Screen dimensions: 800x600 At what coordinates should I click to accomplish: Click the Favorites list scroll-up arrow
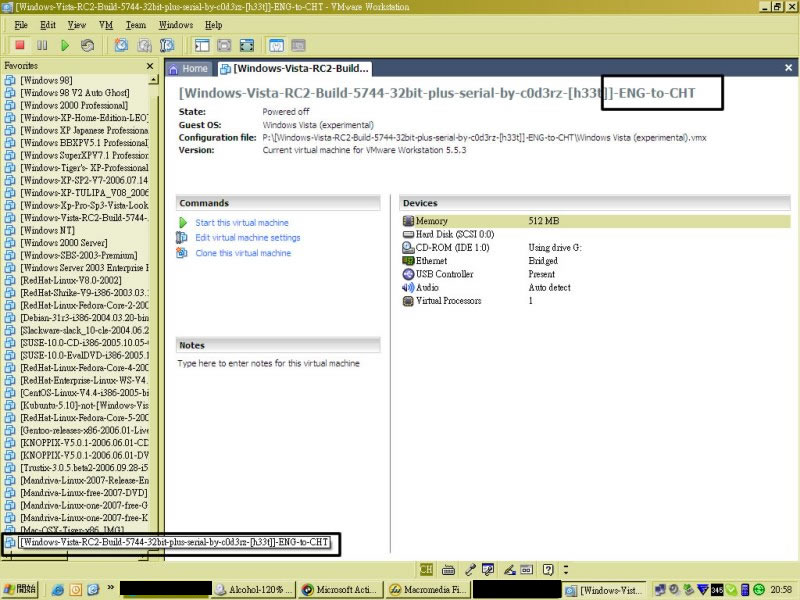153,80
